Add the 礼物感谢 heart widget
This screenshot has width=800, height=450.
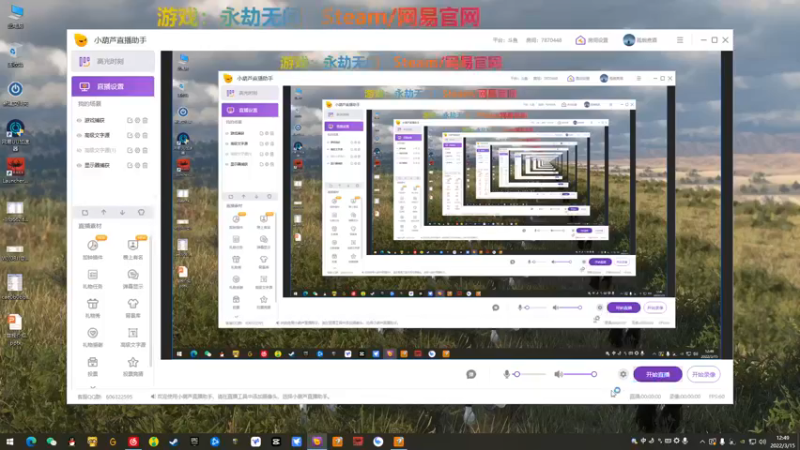93,337
